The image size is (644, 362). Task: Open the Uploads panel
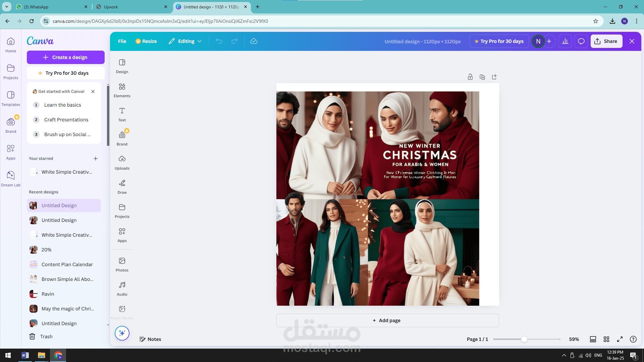[x=122, y=163]
